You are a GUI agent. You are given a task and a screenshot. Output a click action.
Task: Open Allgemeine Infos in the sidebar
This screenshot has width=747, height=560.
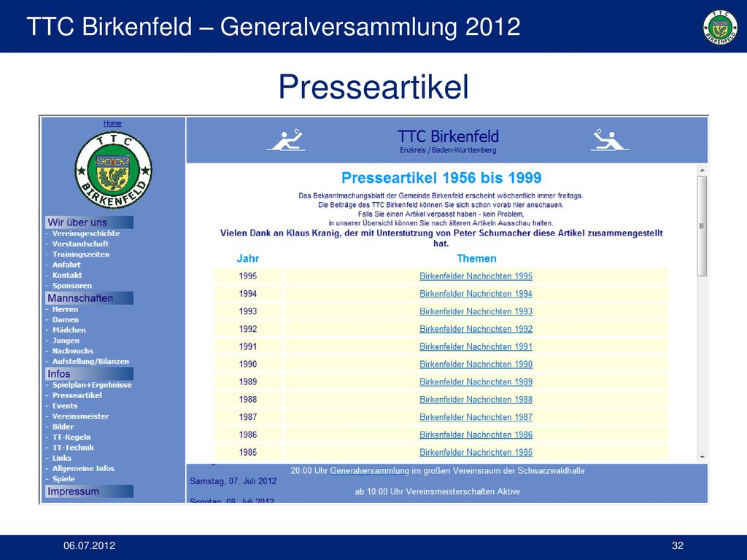[83, 469]
